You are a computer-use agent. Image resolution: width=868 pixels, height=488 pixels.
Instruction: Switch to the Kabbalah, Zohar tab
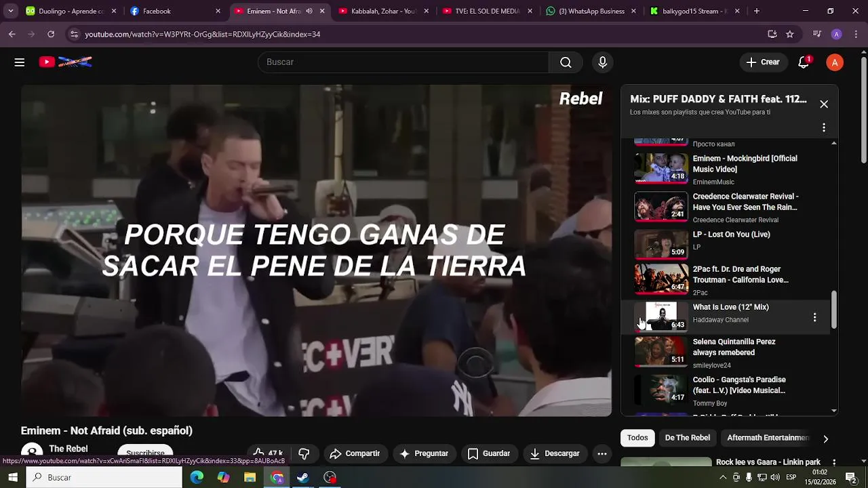[x=383, y=11]
